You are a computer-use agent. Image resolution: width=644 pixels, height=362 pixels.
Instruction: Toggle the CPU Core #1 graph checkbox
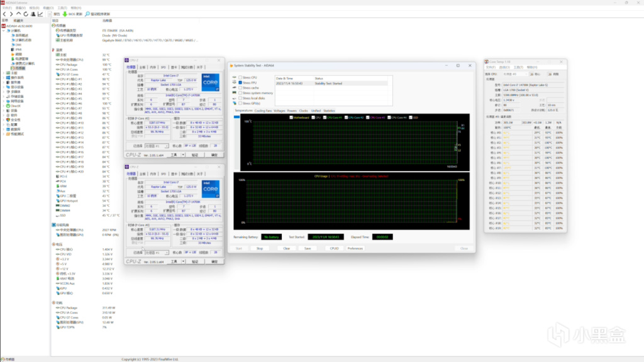(325, 118)
